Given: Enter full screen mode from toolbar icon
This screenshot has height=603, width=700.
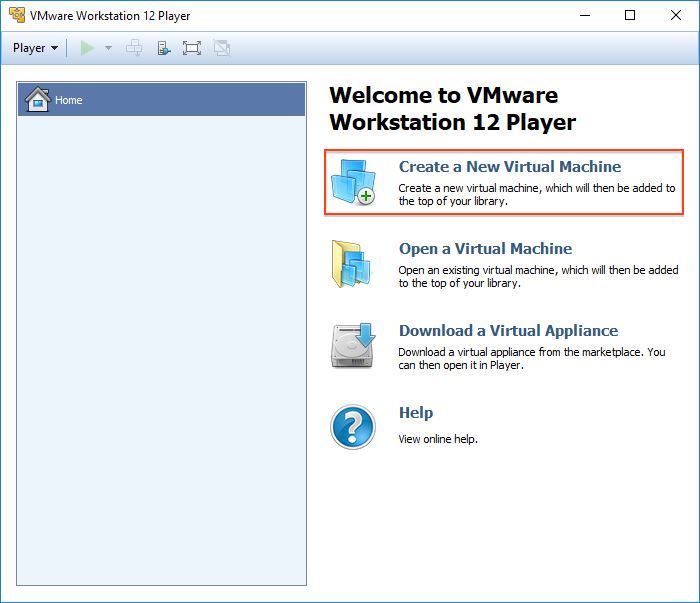Looking at the screenshot, I should (x=192, y=48).
